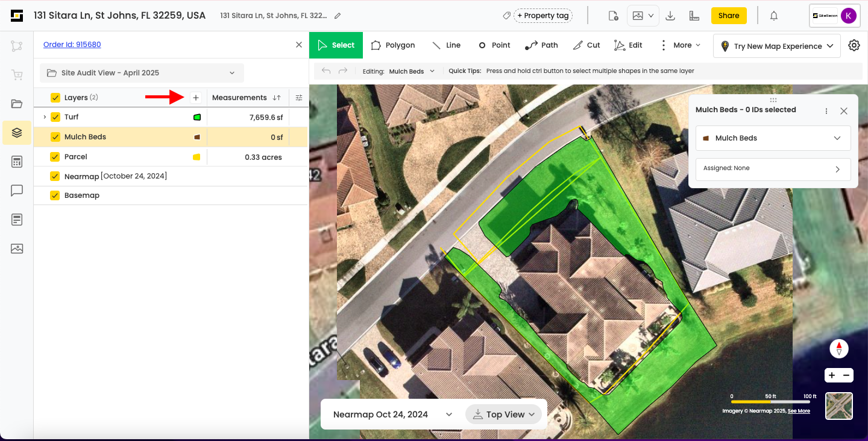The image size is (868, 441).
Task: Select the layers sidebar icon
Action: tap(17, 133)
